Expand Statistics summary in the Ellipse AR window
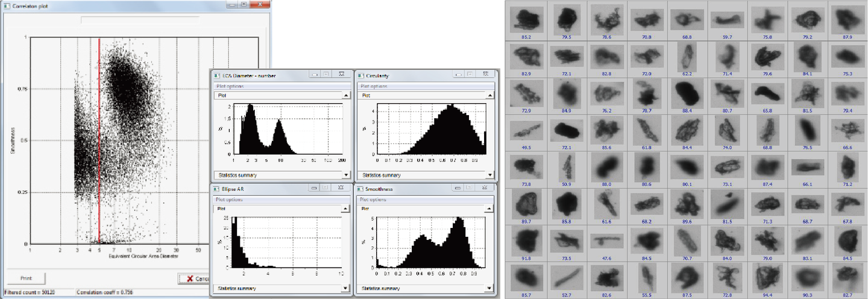The height and width of the screenshot is (299, 868). pos(345,289)
